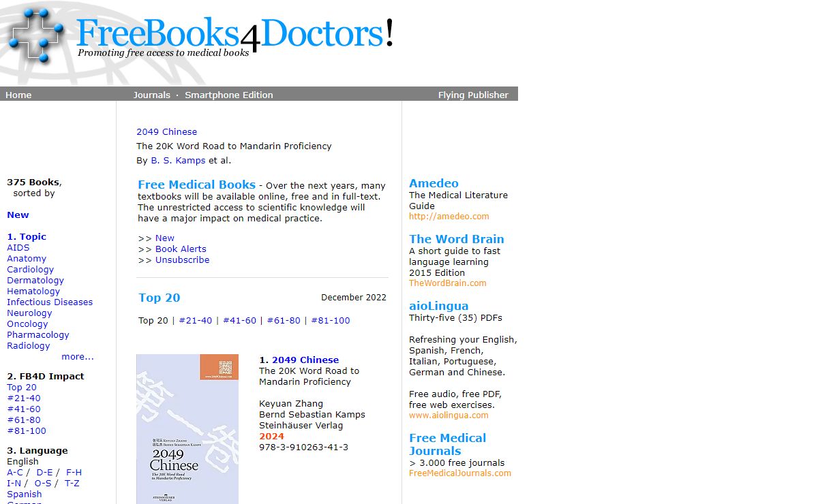Open English books T-Z
The height and width of the screenshot is (504, 818).
(x=72, y=484)
